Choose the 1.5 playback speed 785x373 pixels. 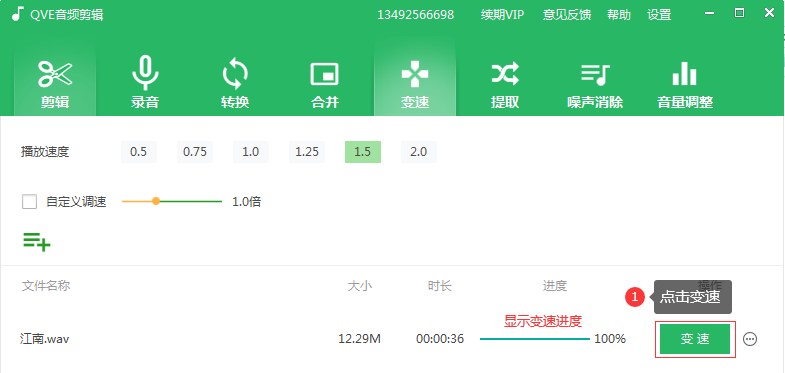point(363,152)
